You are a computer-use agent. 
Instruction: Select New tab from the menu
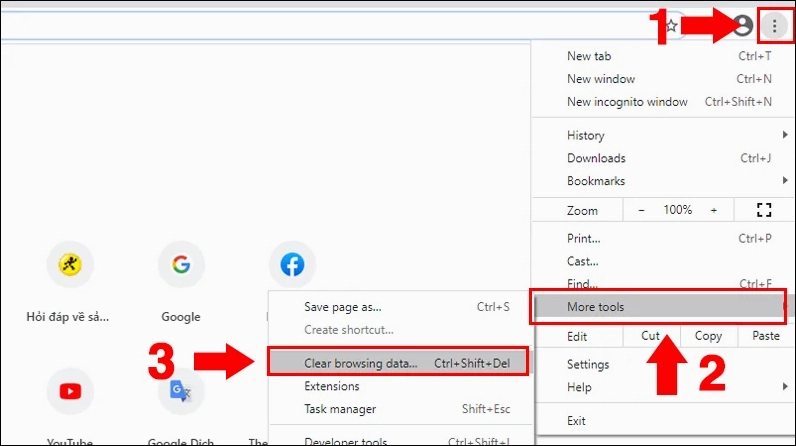point(663,56)
